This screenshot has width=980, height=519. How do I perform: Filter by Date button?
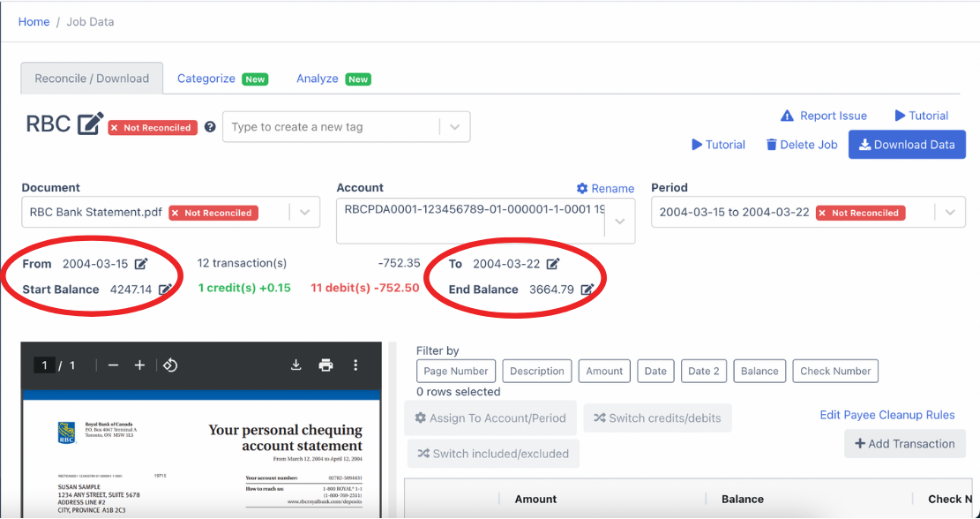pyautogui.click(x=655, y=371)
